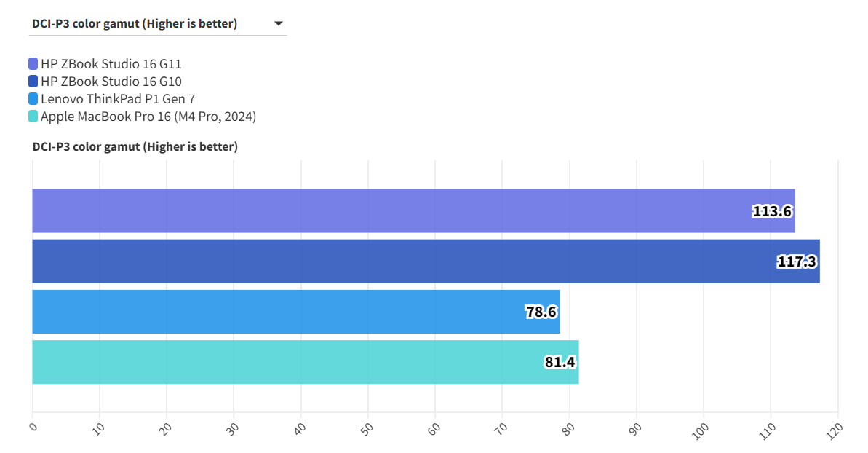This screenshot has height=453, width=868.
Task: Open the DCI-P3 color gamut dropdown arrow
Action: pos(278,24)
